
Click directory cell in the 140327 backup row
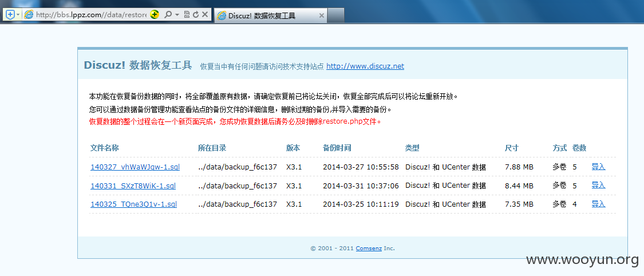tap(238, 167)
